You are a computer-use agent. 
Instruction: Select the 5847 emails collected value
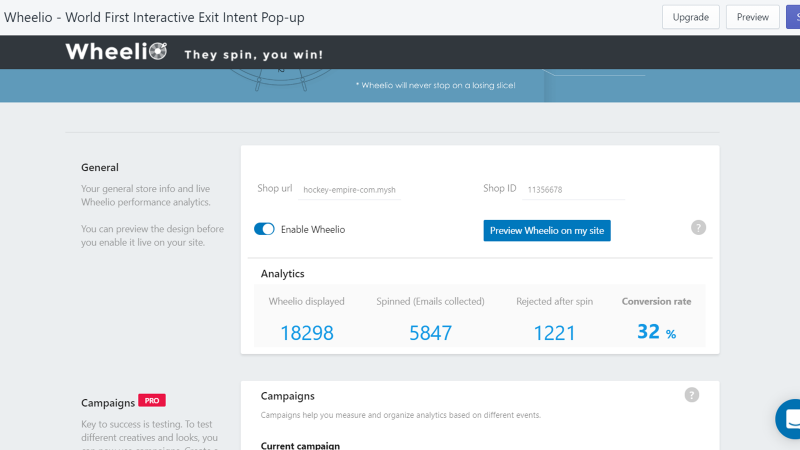431,333
